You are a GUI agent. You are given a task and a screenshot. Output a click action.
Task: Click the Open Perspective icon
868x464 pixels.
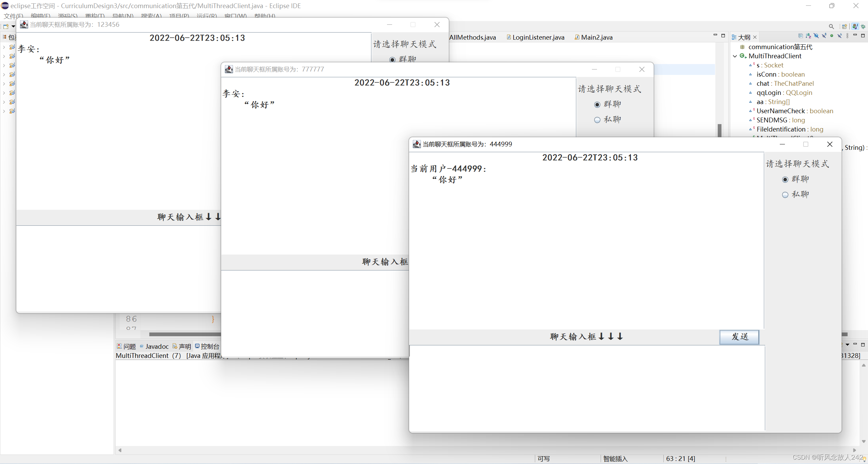tap(844, 26)
